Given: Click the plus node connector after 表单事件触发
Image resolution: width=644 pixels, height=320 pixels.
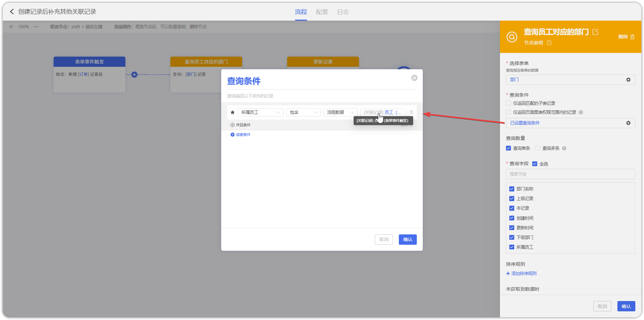Looking at the screenshot, I should [x=134, y=75].
